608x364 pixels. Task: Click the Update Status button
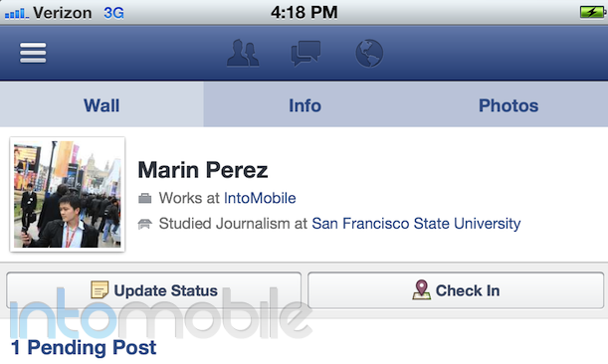(x=153, y=290)
